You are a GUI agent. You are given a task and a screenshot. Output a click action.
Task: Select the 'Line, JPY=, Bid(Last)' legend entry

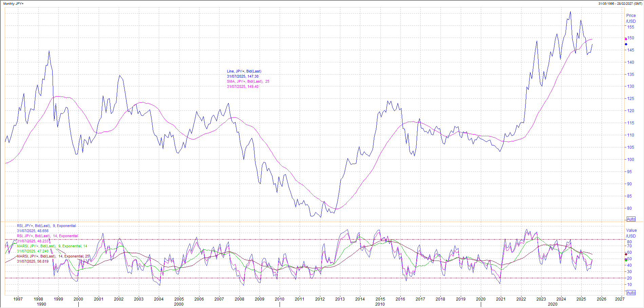(244, 71)
